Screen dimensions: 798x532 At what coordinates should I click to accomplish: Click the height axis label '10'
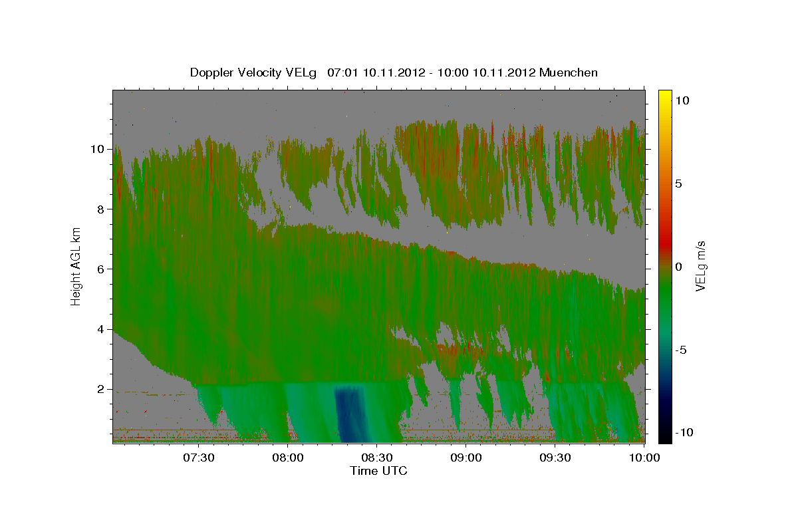point(98,149)
